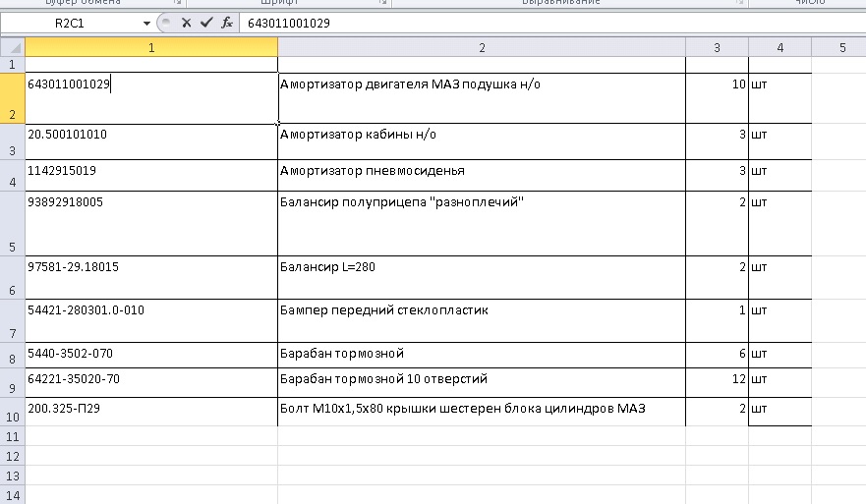Select cell 'Амортизатор двигателя МАЗ подушка н/о'

[x=482, y=98]
